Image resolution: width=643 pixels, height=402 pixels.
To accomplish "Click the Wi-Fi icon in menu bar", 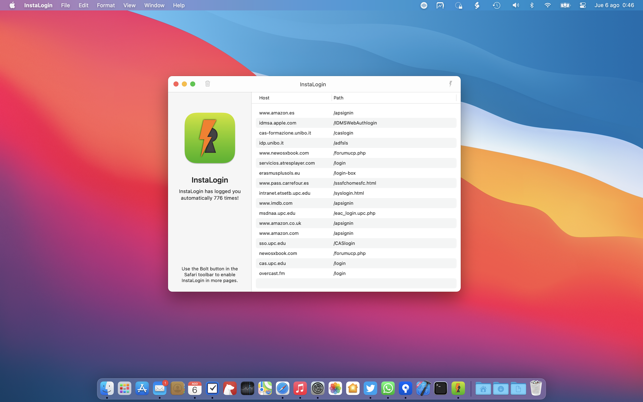I will [547, 5].
